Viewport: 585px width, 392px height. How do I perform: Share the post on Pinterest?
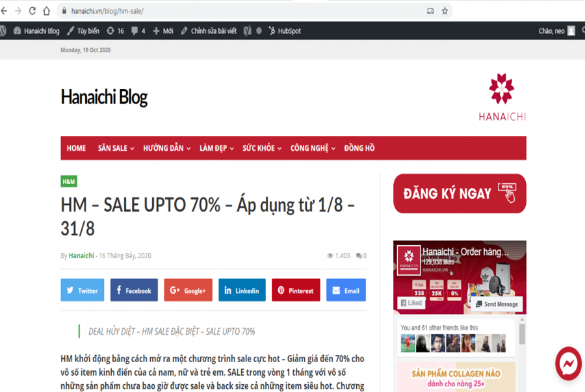pyautogui.click(x=296, y=290)
